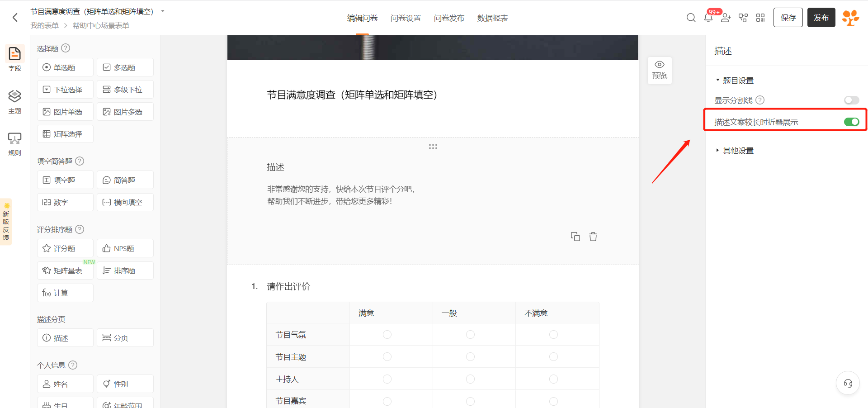Switch to the 数据报表 tab
This screenshot has height=408, width=868.
(x=492, y=18)
